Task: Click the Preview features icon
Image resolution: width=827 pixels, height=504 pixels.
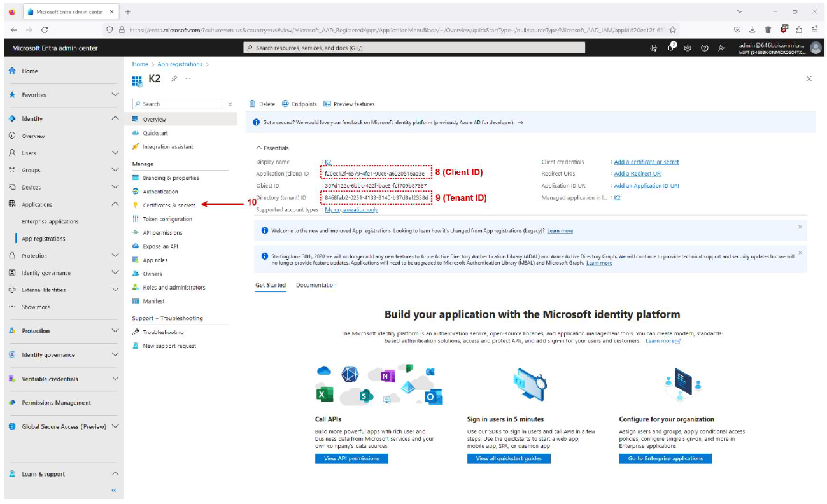Action: coord(327,104)
